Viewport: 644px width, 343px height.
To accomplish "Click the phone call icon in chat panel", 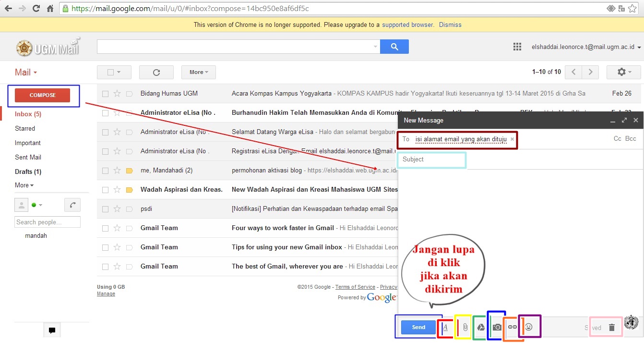I will (x=72, y=205).
